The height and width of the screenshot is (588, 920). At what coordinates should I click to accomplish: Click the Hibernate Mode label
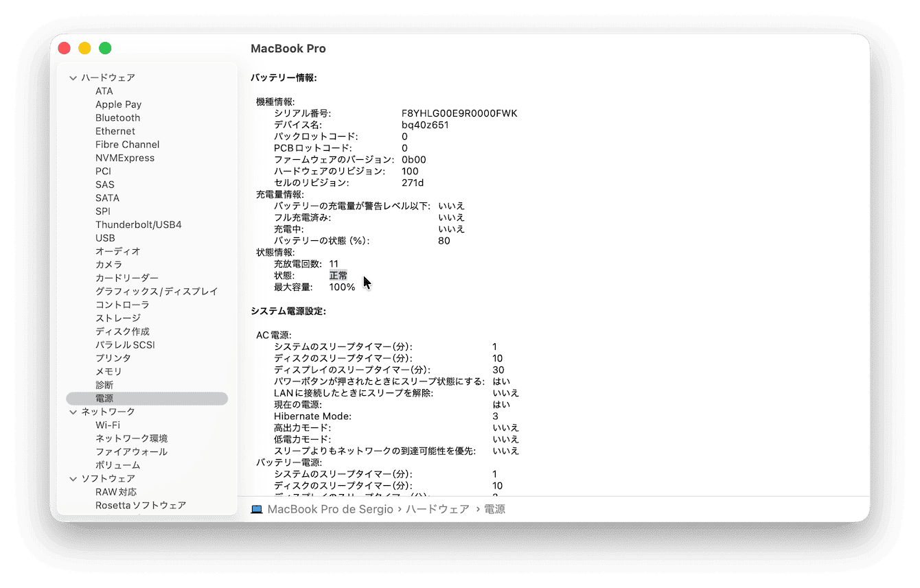pyautogui.click(x=312, y=416)
